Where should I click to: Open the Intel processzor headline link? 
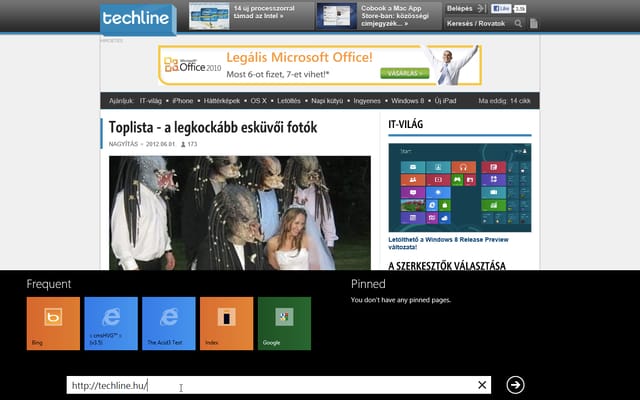pyautogui.click(x=264, y=12)
